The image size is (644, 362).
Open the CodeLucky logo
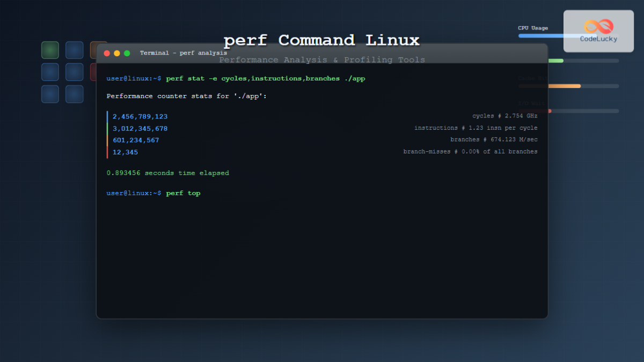click(597, 31)
